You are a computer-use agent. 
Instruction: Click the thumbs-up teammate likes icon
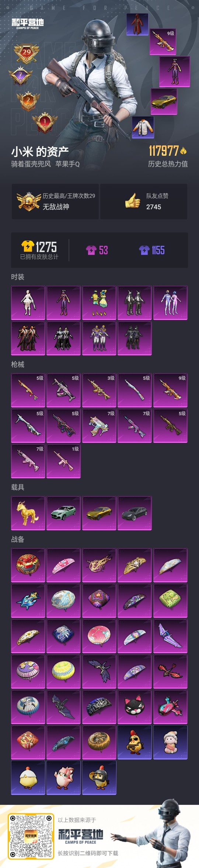(133, 201)
